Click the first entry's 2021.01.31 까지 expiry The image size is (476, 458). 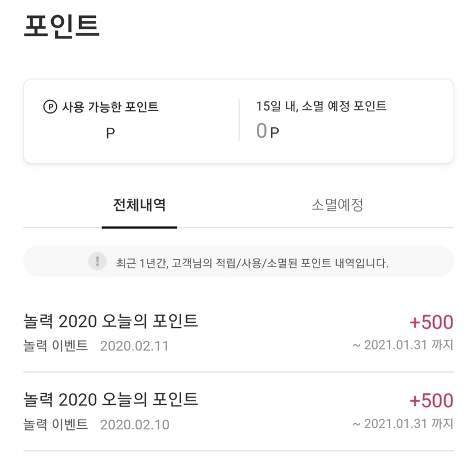[x=403, y=345]
